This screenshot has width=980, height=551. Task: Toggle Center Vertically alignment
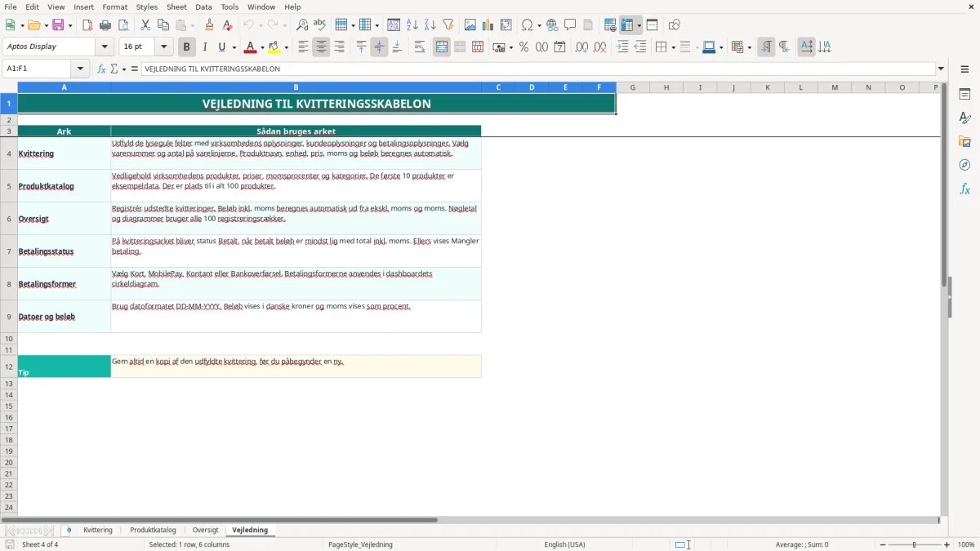(x=379, y=47)
